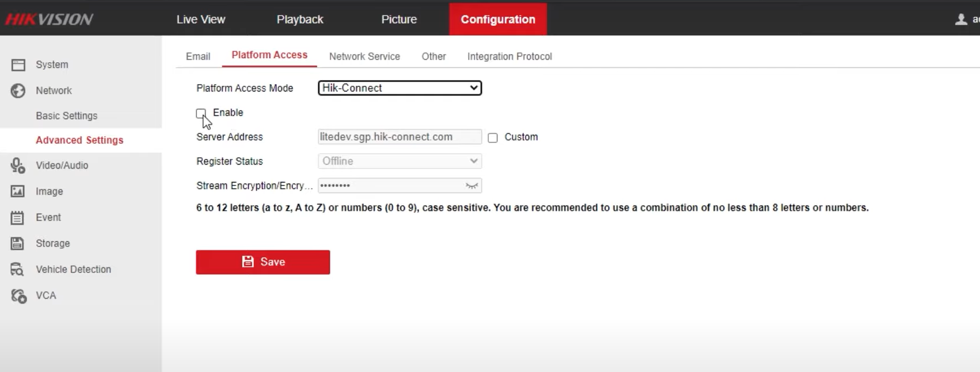Click the user account icon at top right

[x=961, y=20]
